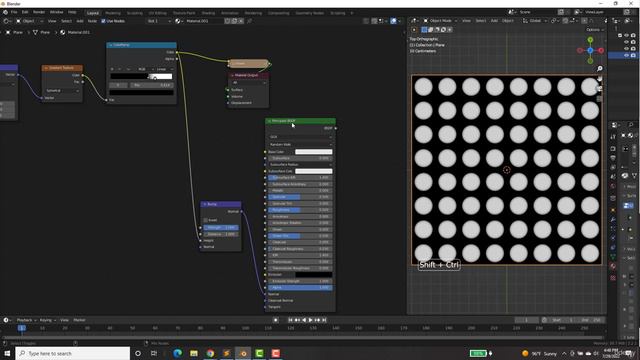Open the node editor type selector icon

(x=6, y=21)
